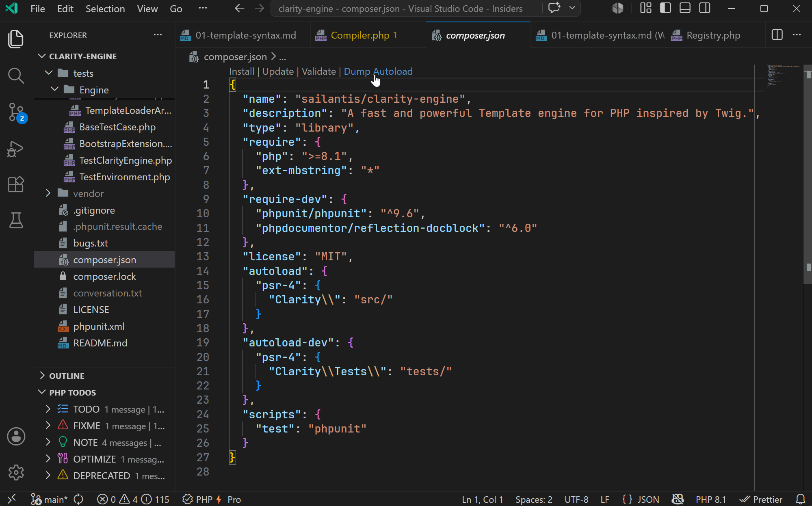Image resolution: width=812 pixels, height=506 pixels.
Task: Open the Extensions view
Action: pos(16,185)
